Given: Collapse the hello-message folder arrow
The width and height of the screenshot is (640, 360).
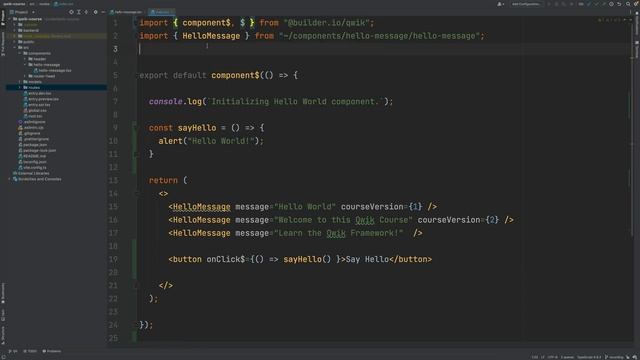Looking at the screenshot, I should tap(25, 64).
